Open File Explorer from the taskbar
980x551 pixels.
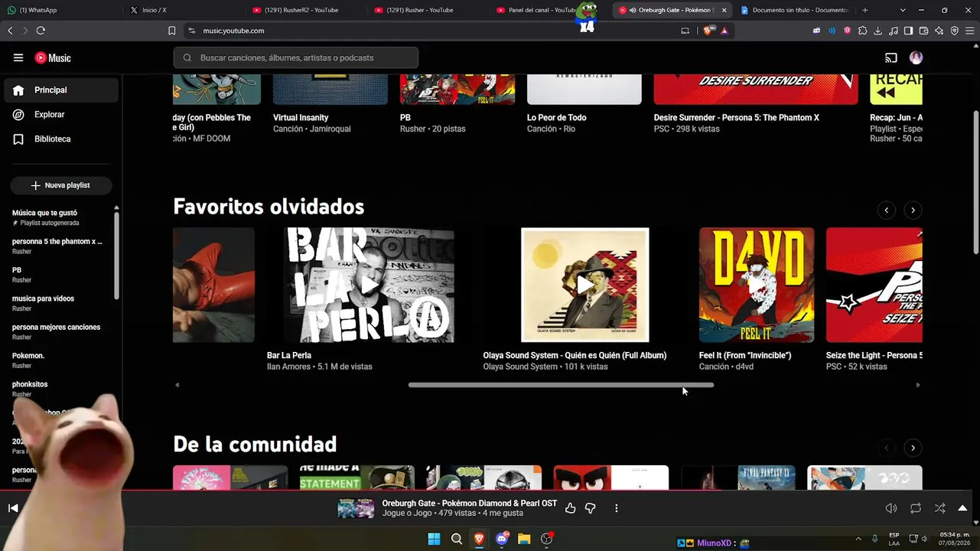(524, 539)
